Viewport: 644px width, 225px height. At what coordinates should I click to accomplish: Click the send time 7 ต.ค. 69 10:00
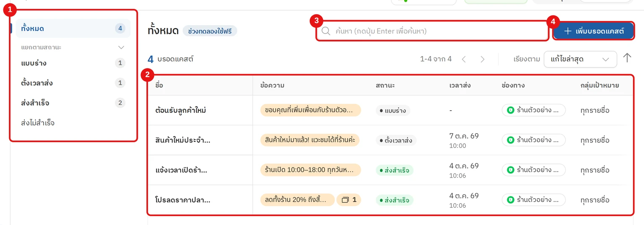click(x=464, y=140)
